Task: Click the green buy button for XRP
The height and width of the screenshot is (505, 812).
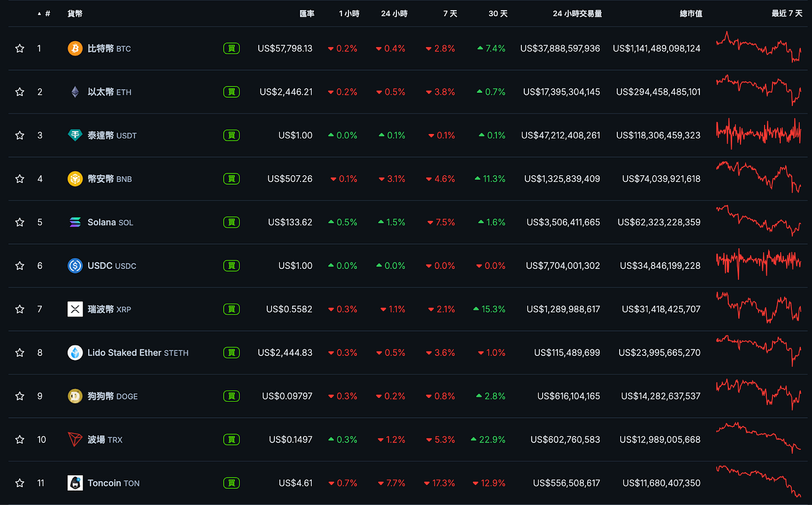Action: [x=231, y=309]
